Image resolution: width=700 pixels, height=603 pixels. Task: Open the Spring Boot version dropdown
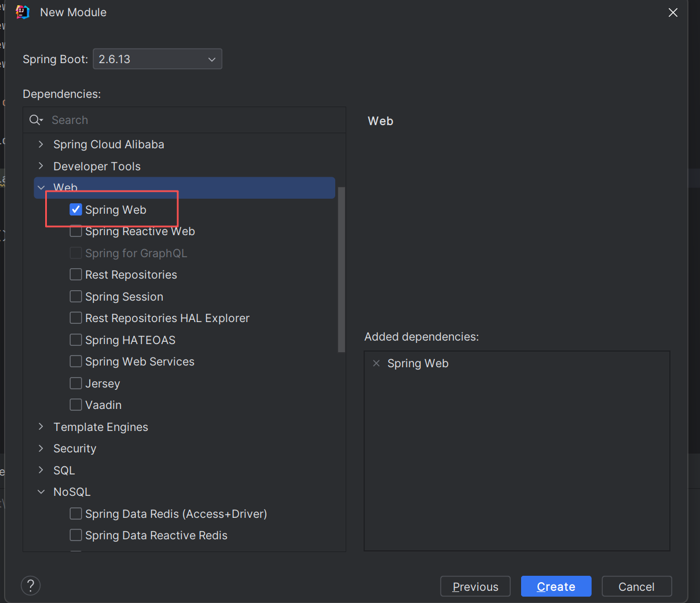[157, 59]
